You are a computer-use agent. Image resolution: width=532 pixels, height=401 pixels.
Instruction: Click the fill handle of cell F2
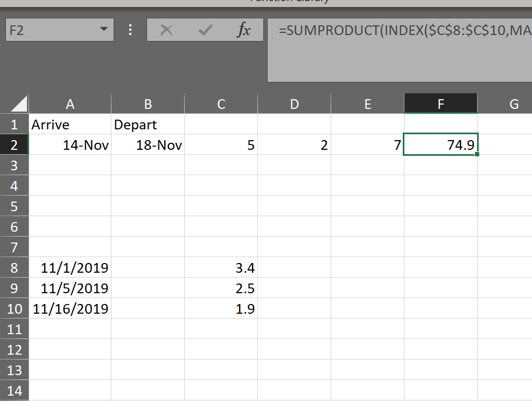pos(477,155)
